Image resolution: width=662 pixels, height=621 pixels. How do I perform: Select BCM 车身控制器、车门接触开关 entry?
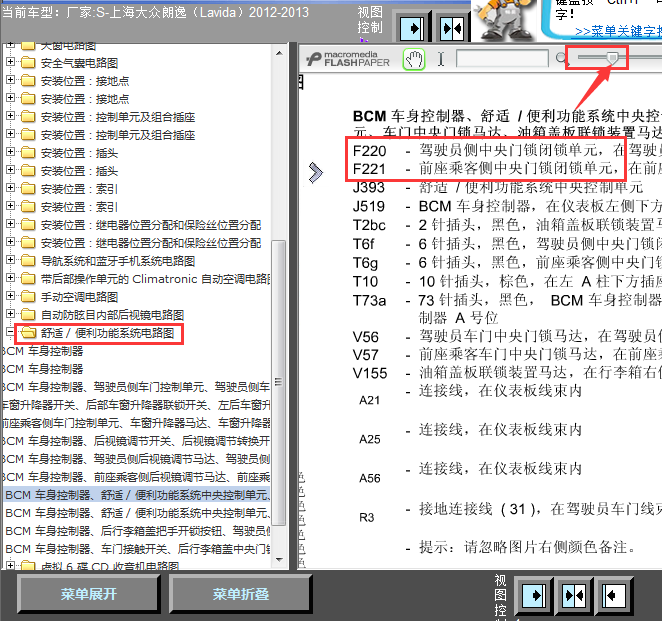coord(137,549)
